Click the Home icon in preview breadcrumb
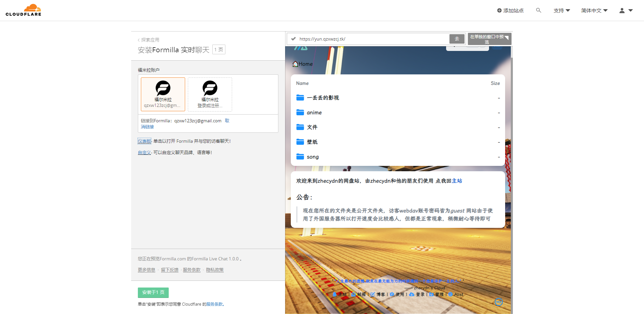 click(x=295, y=64)
